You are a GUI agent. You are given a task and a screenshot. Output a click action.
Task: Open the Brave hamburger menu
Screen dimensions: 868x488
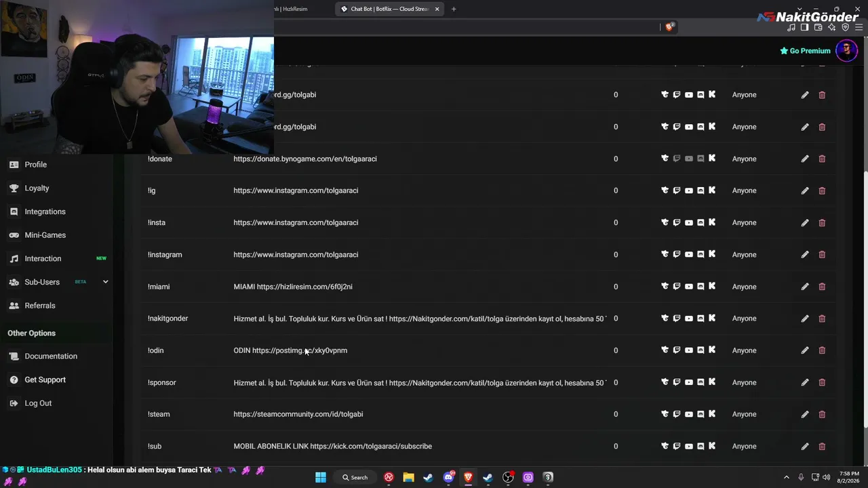(859, 28)
